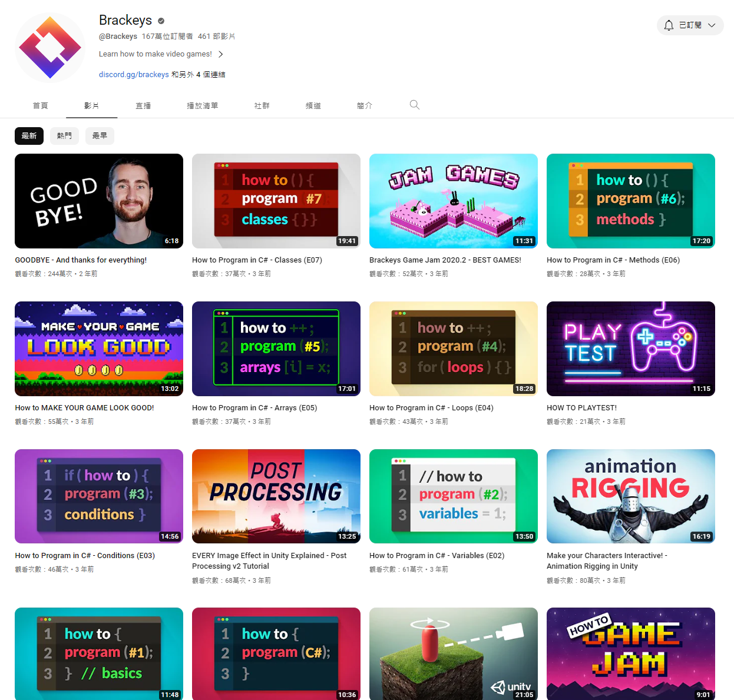Open the '#1 basics' video thumbnail
734x700 pixels.
pos(99,653)
